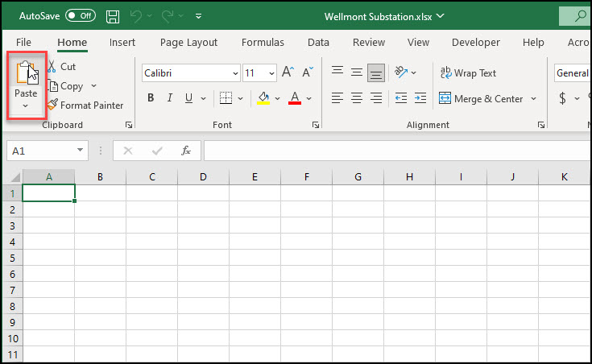Open the Help tab
592x364 pixels.
[533, 43]
